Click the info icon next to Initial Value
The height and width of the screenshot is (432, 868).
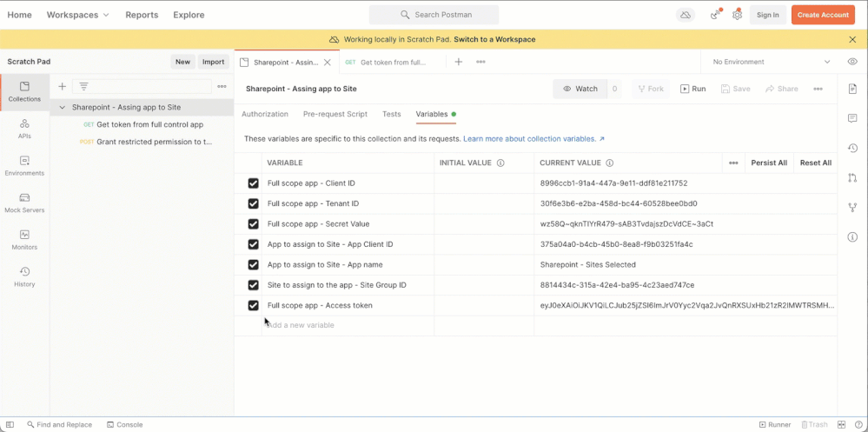(500, 163)
